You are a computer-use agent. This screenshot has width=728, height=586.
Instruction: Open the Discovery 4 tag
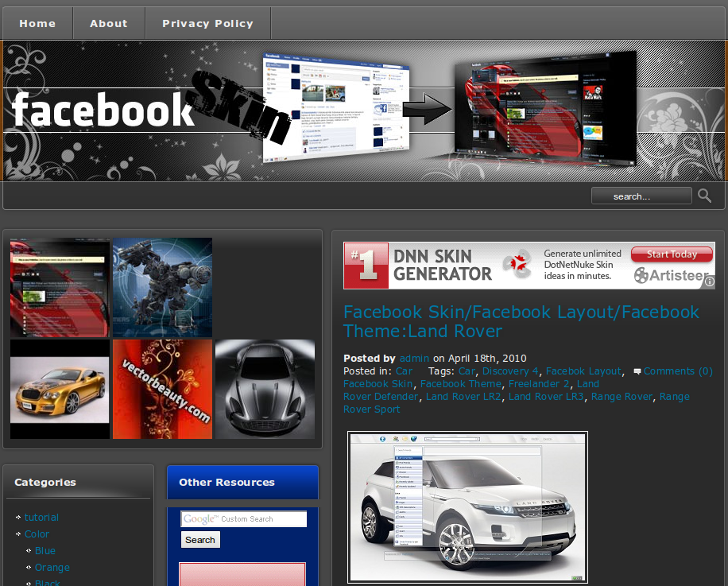(510, 371)
